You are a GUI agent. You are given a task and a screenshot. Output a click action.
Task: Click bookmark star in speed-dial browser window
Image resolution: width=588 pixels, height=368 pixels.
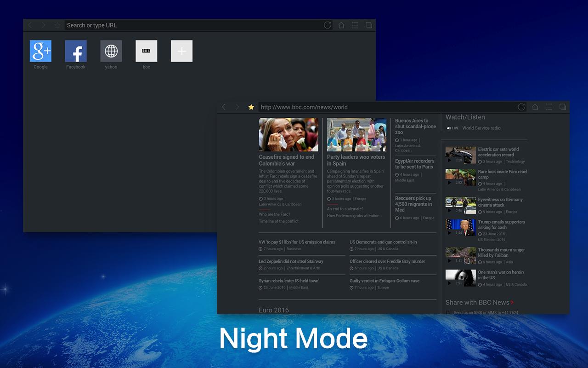point(57,25)
